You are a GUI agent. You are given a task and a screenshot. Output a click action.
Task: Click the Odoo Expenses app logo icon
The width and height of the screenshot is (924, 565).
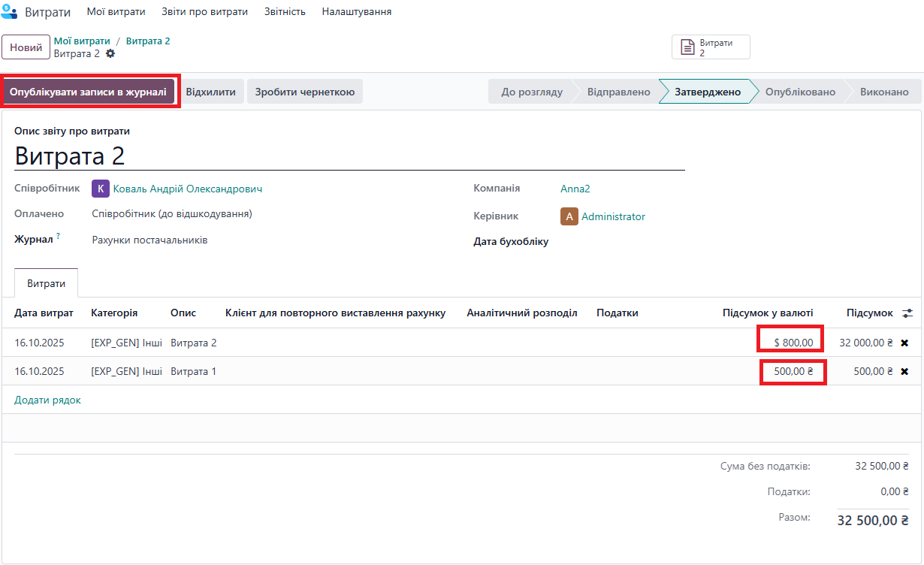point(10,12)
